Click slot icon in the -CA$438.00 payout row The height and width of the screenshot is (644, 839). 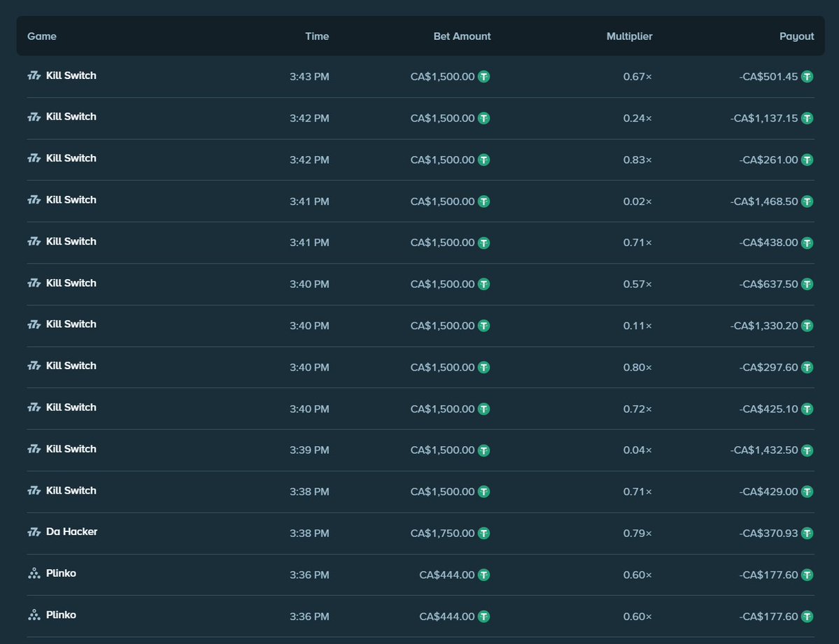[34, 241]
